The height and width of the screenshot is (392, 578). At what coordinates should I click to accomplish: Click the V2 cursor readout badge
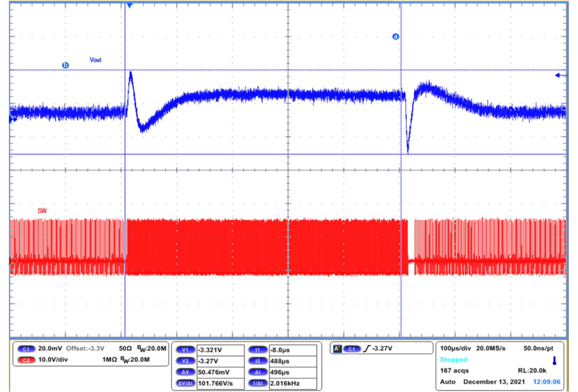tap(186, 360)
